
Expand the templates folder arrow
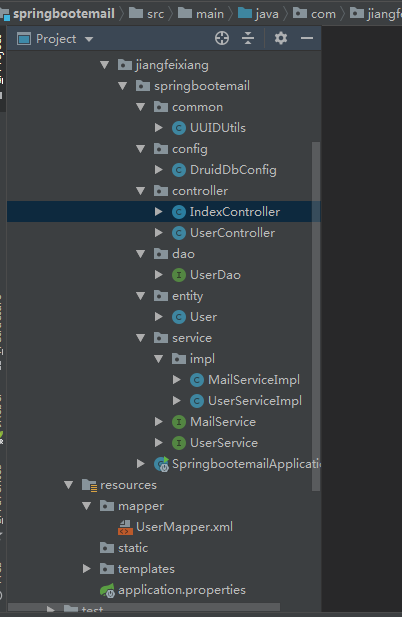pos(87,569)
